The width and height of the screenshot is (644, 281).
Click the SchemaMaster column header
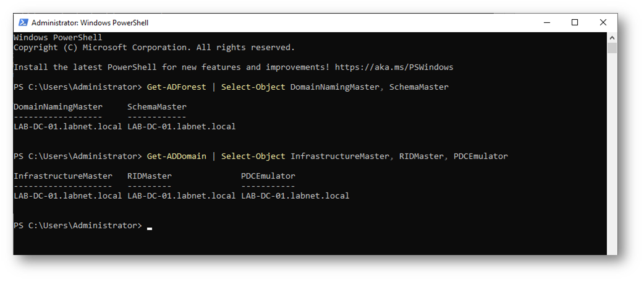point(157,106)
